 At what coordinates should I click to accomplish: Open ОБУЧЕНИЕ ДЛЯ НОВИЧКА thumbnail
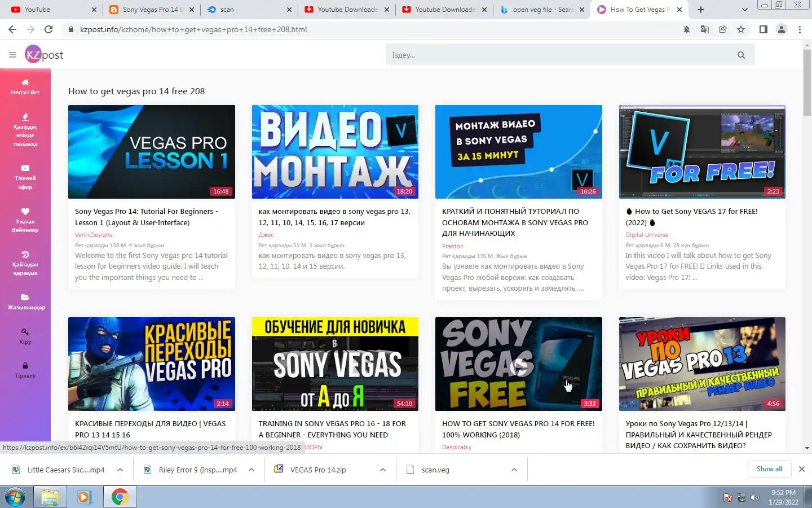coord(335,364)
